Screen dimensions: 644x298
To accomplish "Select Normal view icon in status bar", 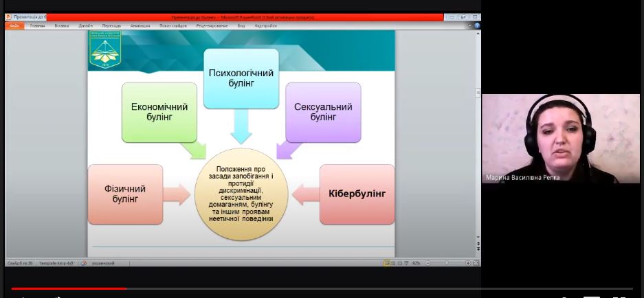I will click(387, 263).
